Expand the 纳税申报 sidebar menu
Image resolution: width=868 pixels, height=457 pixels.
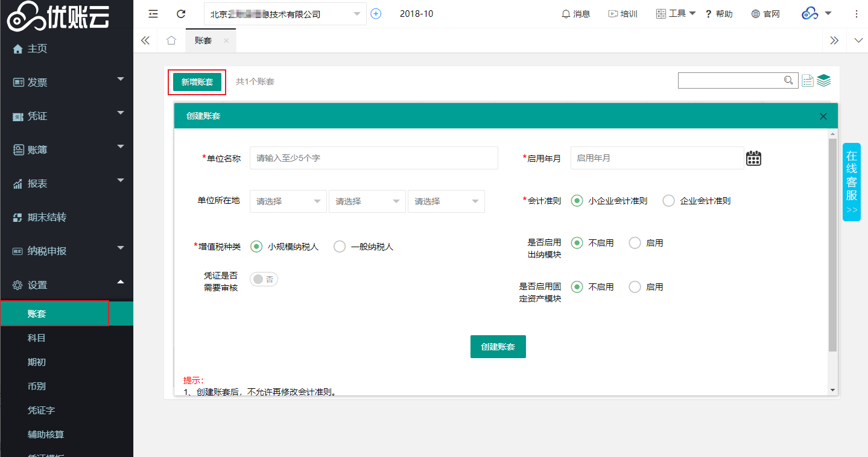66,251
